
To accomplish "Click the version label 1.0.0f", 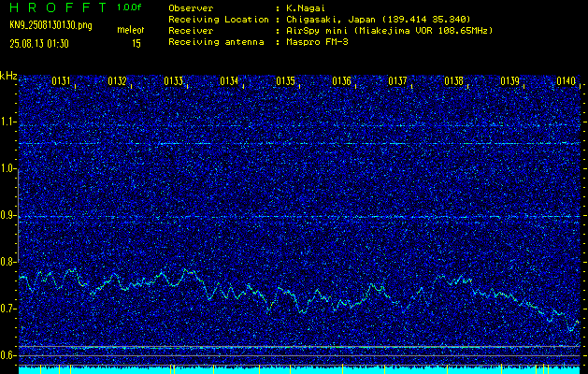I will pyautogui.click(x=129, y=7).
